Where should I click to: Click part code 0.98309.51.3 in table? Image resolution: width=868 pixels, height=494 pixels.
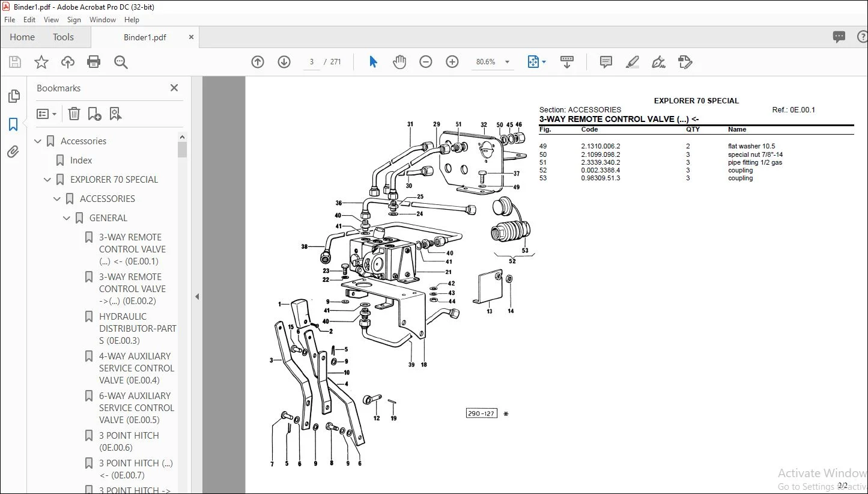[x=600, y=178]
